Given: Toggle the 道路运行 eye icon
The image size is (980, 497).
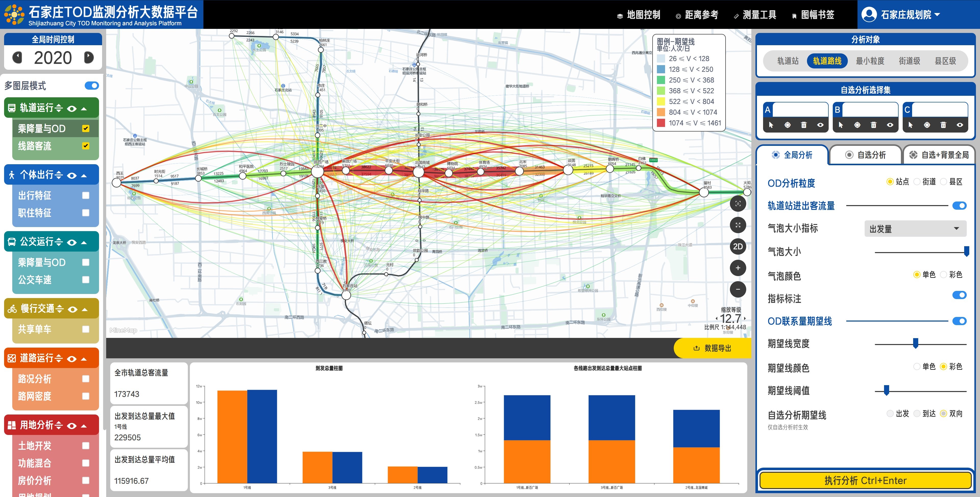Looking at the screenshot, I should (71, 359).
